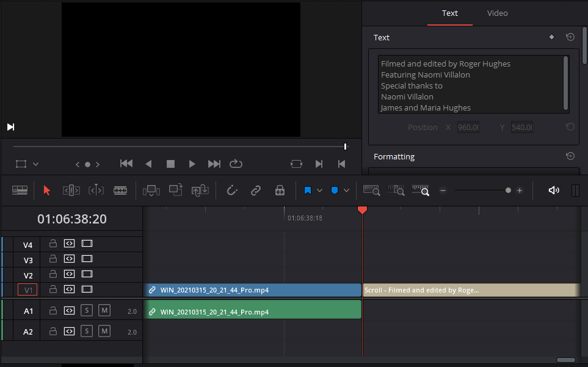Open the marker color dropdown arrow
This screenshot has width=588, height=367.
[x=346, y=191]
